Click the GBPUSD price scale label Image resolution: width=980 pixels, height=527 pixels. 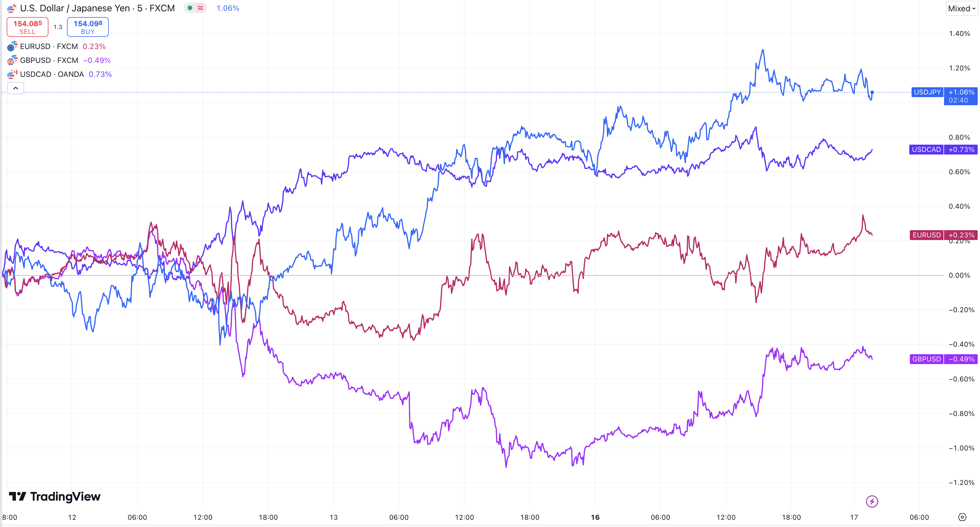point(926,359)
